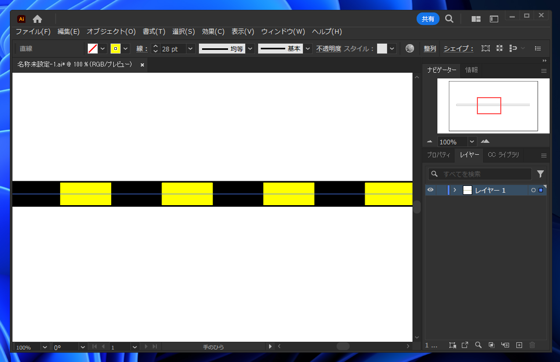Click the 線 stroke panel label
The image size is (560, 362).
pos(141,49)
